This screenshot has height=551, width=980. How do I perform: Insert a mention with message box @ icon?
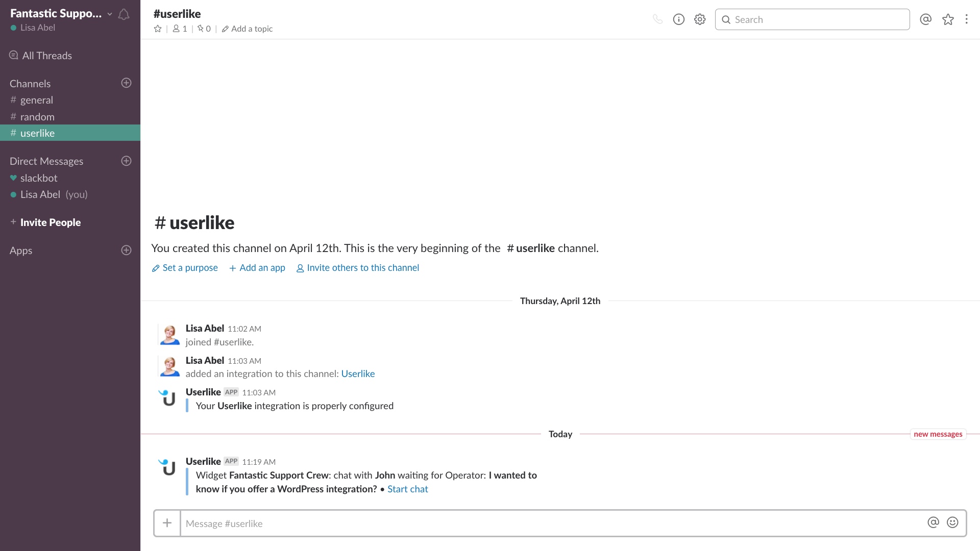933,522
